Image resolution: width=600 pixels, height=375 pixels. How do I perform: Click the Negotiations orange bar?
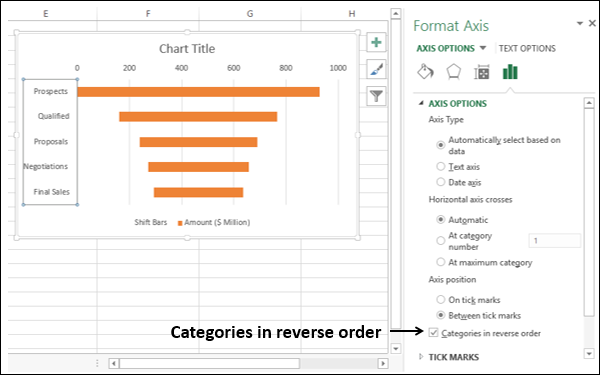(x=199, y=167)
